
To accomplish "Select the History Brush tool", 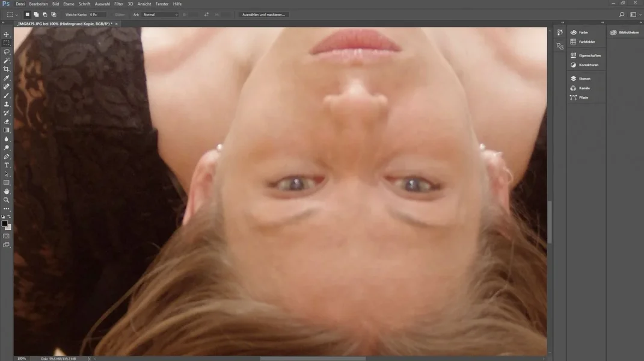I will [x=6, y=113].
